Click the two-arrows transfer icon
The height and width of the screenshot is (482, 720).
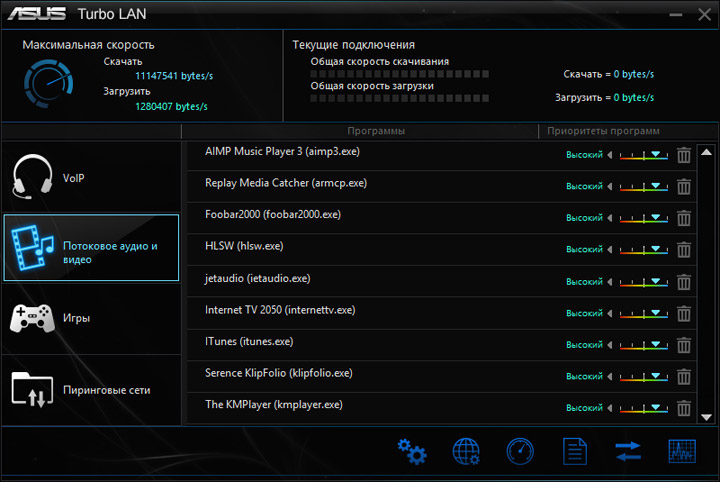[628, 451]
